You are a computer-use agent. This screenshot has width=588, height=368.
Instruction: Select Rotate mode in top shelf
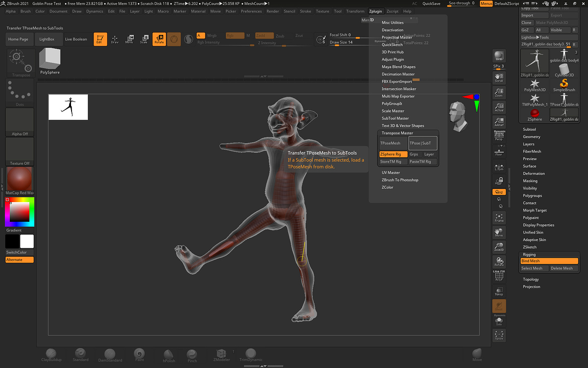click(159, 39)
